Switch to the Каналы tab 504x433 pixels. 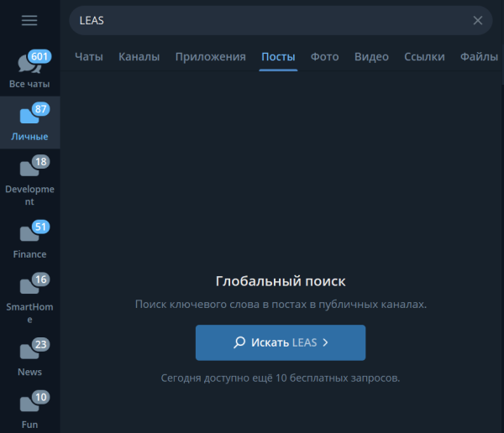point(139,57)
